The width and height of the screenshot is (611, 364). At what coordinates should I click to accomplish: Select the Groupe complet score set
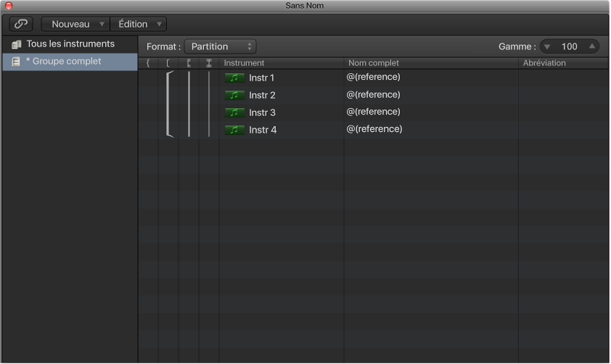tap(64, 62)
